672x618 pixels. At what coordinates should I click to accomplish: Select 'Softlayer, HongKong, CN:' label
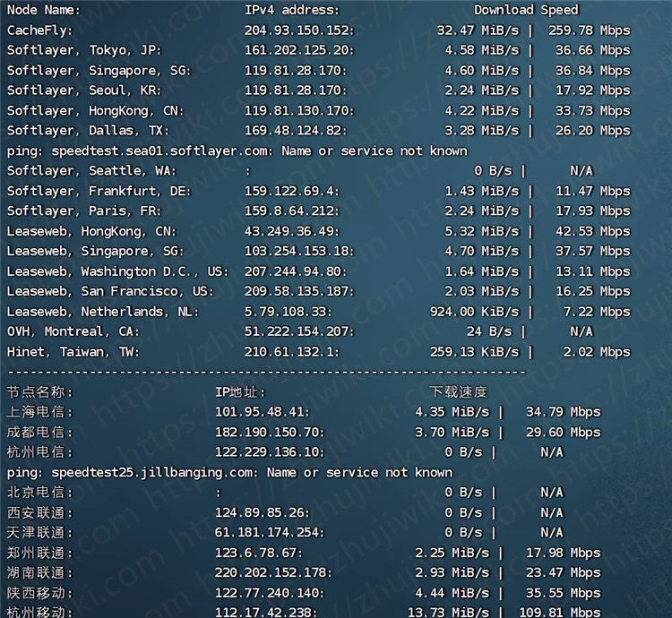point(95,111)
